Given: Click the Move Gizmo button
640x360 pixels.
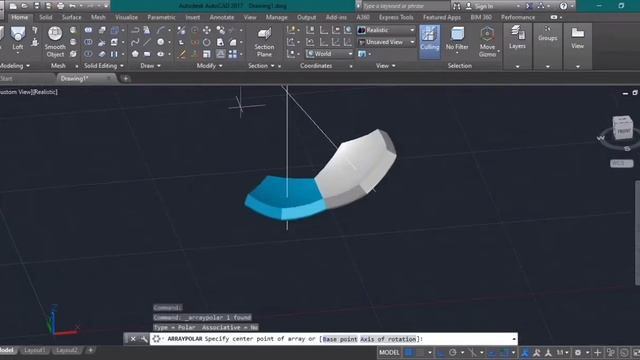Looking at the screenshot, I should click(487, 42).
